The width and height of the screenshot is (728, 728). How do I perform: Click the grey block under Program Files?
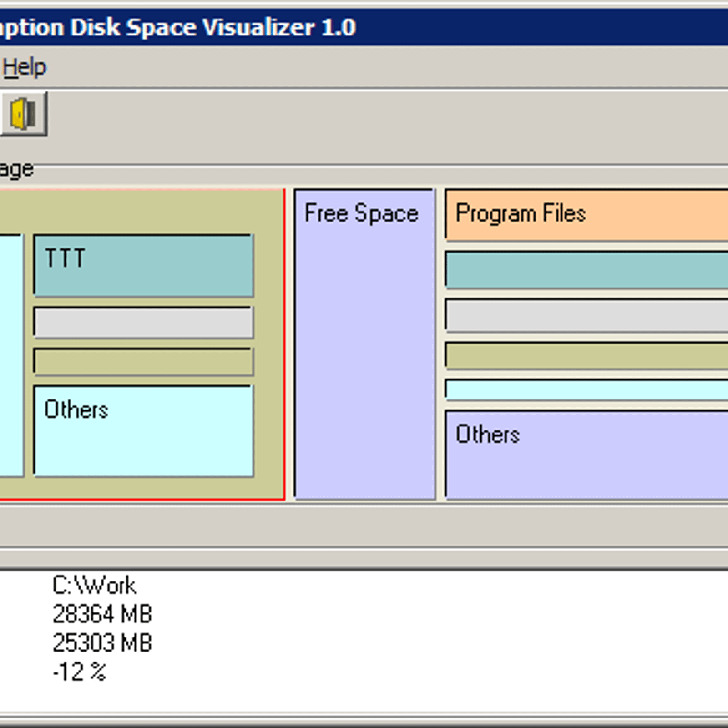coord(587,314)
